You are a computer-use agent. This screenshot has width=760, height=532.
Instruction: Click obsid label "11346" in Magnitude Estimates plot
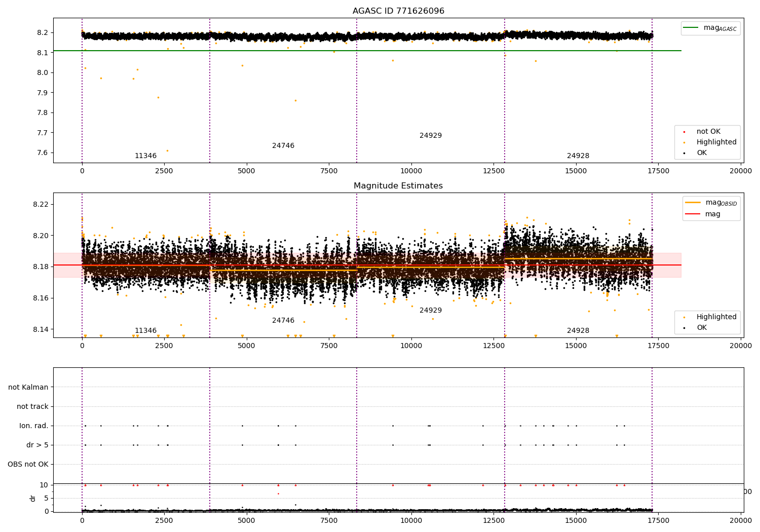pos(145,331)
